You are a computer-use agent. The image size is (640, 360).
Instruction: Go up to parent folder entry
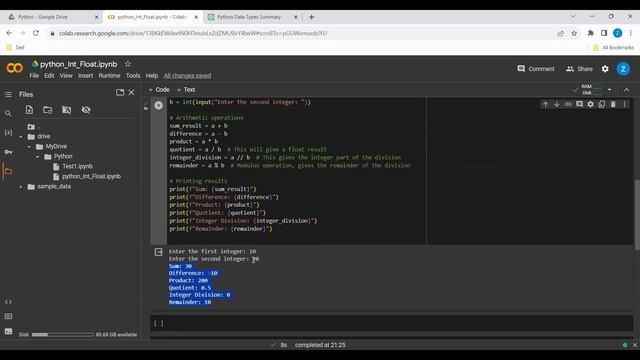pyautogui.click(x=33, y=127)
